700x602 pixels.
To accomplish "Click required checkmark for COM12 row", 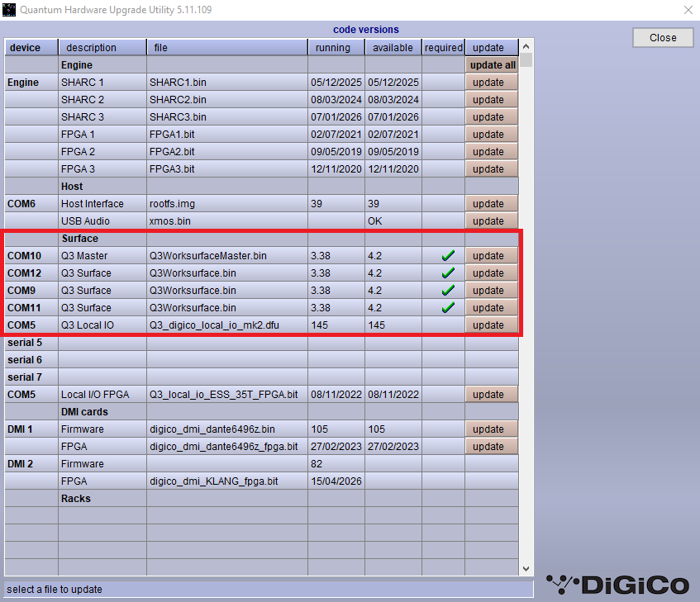I will pyautogui.click(x=448, y=273).
